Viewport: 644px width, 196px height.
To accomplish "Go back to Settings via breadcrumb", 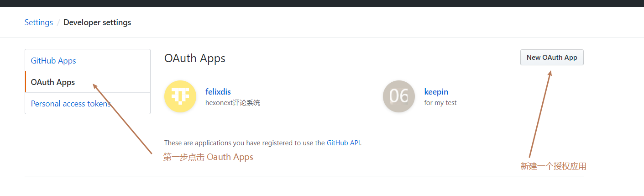I will [39, 22].
